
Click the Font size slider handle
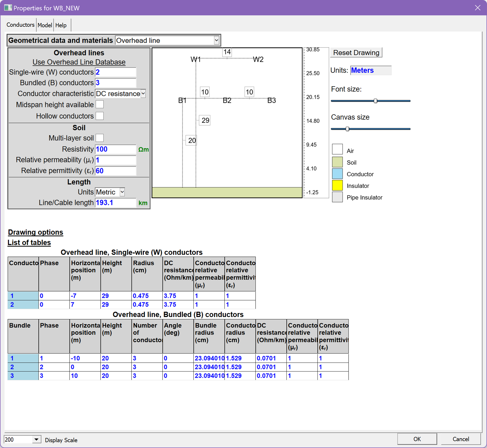[375, 101]
